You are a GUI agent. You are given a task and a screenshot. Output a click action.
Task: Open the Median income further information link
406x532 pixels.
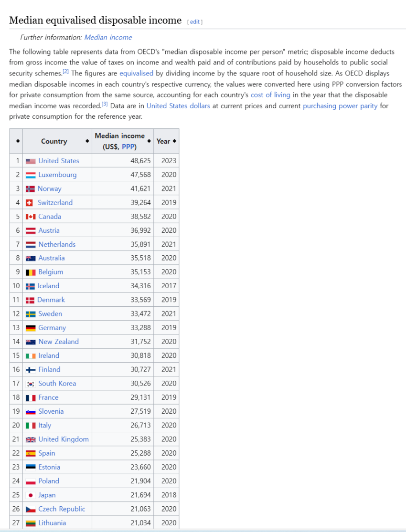click(x=108, y=37)
